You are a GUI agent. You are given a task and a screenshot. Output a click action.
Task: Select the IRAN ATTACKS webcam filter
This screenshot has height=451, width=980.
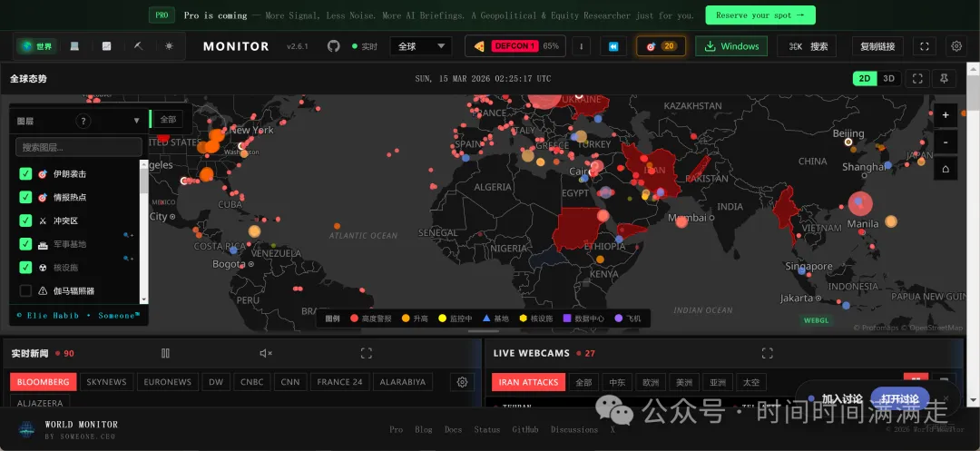click(x=528, y=382)
